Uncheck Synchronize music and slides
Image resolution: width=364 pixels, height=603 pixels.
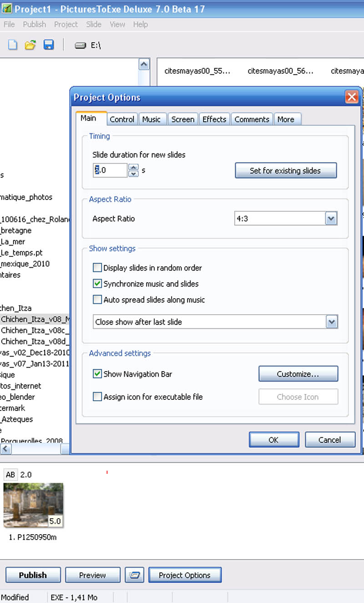[97, 284]
